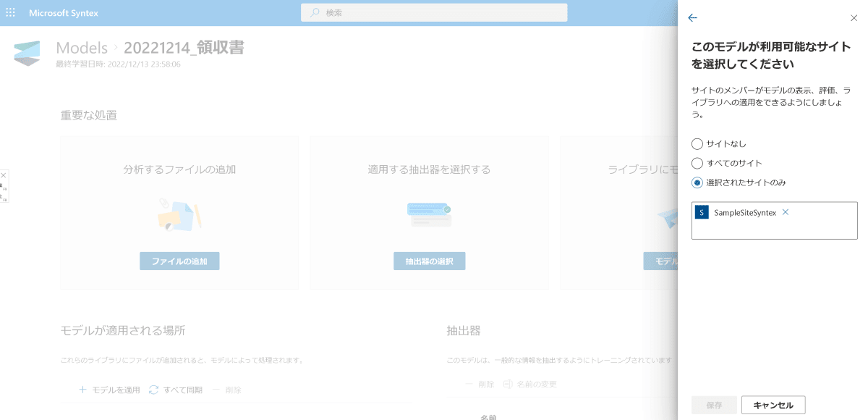Click the 保存 button
This screenshot has height=420, width=868.
tap(714, 405)
